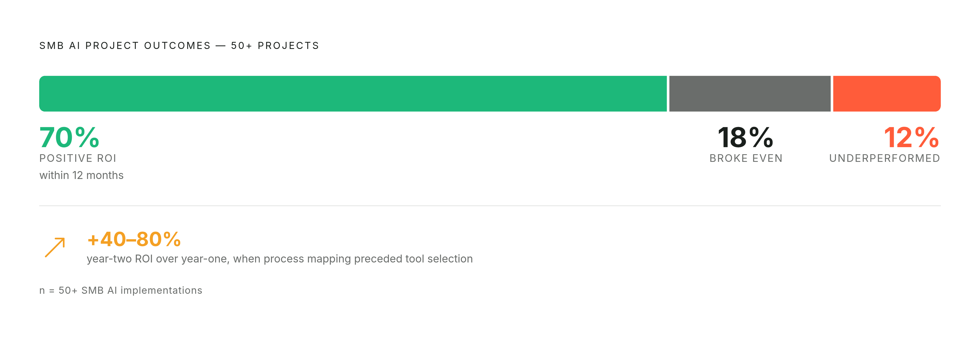Select the gray broke even bar segment
Screen dimensions: 980x337
pos(750,94)
